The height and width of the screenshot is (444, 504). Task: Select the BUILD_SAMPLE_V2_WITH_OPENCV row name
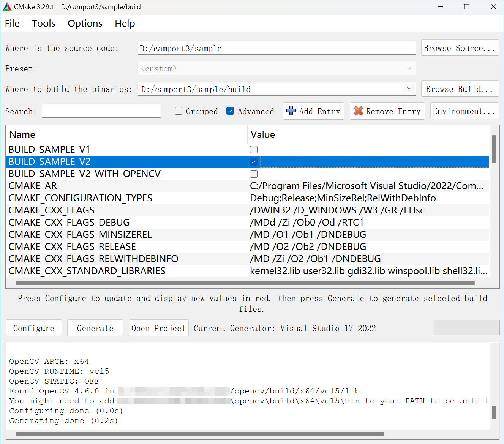click(85, 174)
